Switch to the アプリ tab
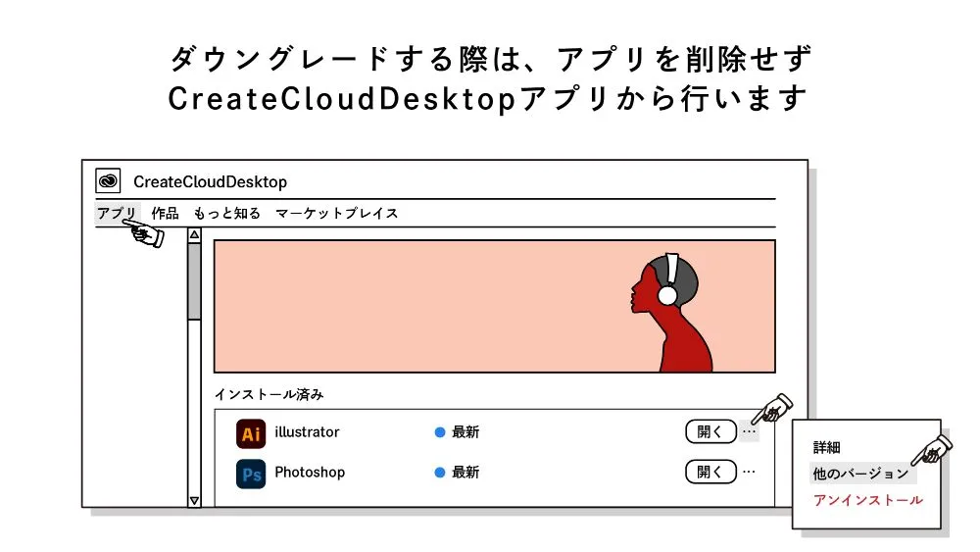Image resolution: width=980 pixels, height=552 pixels. click(x=117, y=213)
